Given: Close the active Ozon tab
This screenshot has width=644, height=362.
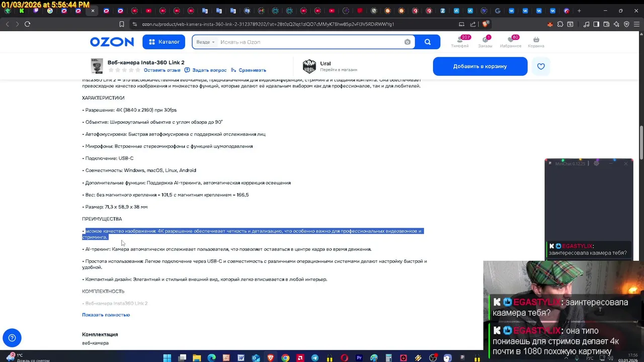Looking at the screenshot, I should (x=93, y=11).
